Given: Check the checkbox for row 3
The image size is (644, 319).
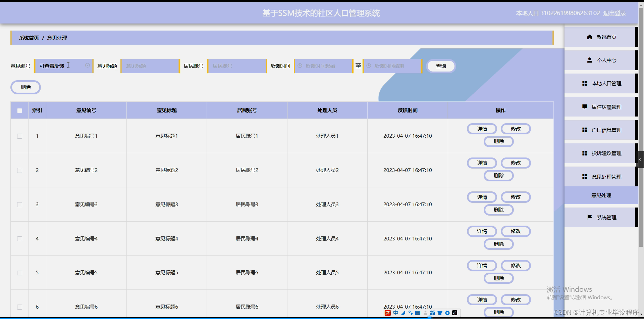Looking at the screenshot, I should click(x=19, y=204).
